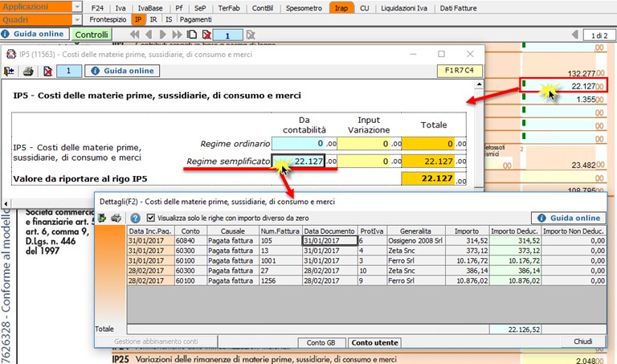Click greyed delete icon right of page field

point(251,35)
